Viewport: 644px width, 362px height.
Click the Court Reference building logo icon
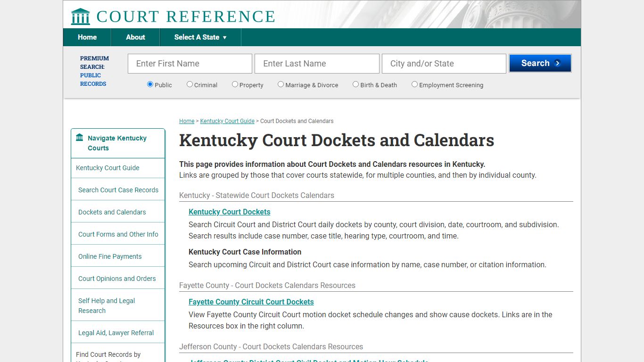(80, 16)
